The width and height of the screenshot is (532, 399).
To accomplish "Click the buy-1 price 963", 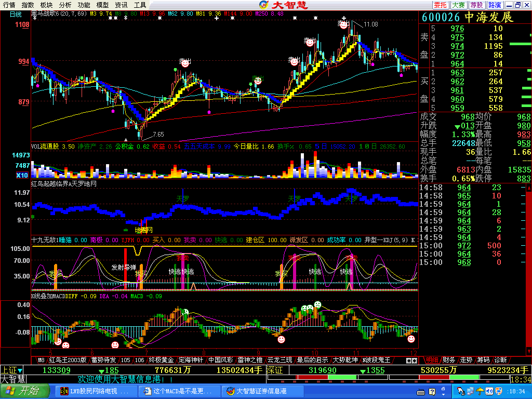I will 457,73.
